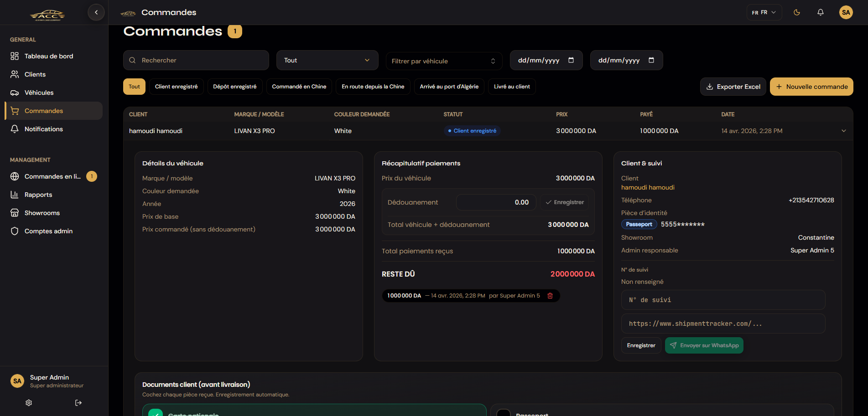Image resolution: width=868 pixels, height=416 pixels.
Task: Click Envoyer sur WhatsApp button
Action: (x=704, y=345)
